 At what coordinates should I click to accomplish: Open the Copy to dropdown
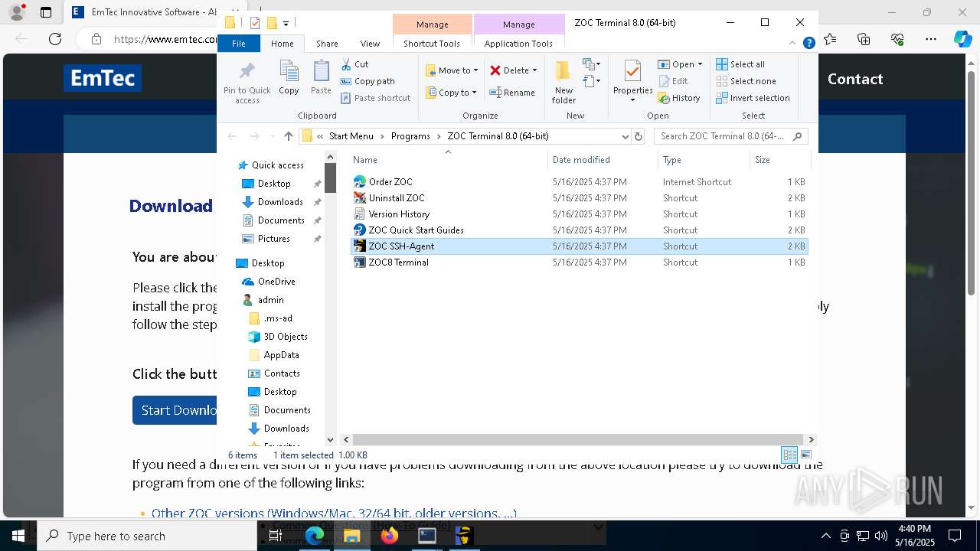coord(452,93)
